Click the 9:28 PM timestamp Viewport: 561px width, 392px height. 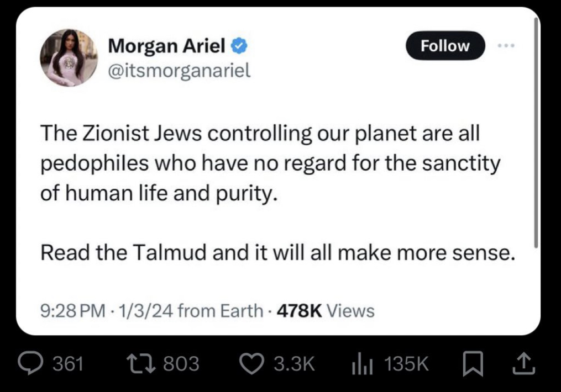point(73,311)
